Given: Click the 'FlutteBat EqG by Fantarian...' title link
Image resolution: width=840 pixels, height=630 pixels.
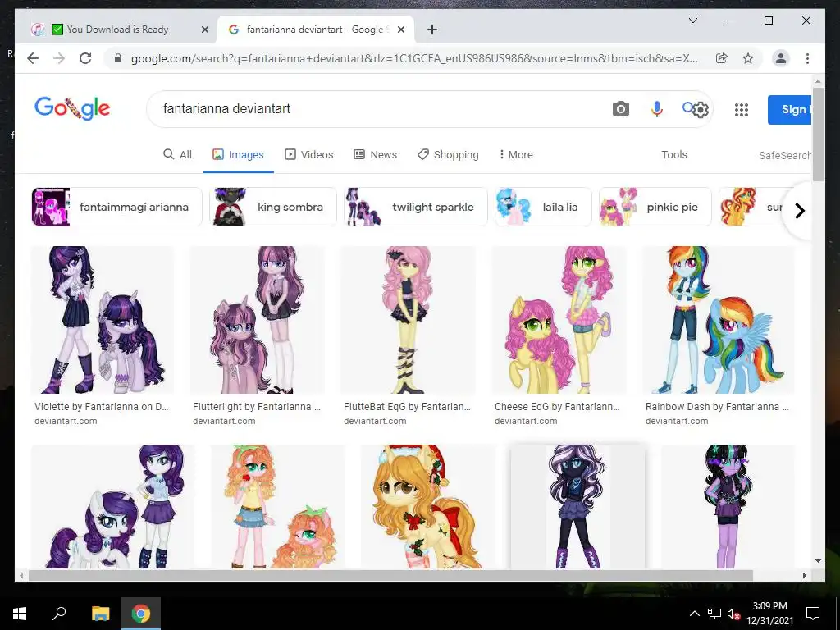Looking at the screenshot, I should (x=407, y=407).
